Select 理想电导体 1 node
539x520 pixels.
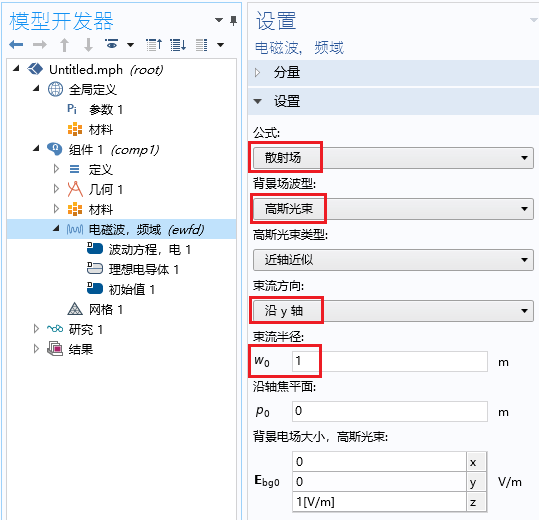[144, 269]
